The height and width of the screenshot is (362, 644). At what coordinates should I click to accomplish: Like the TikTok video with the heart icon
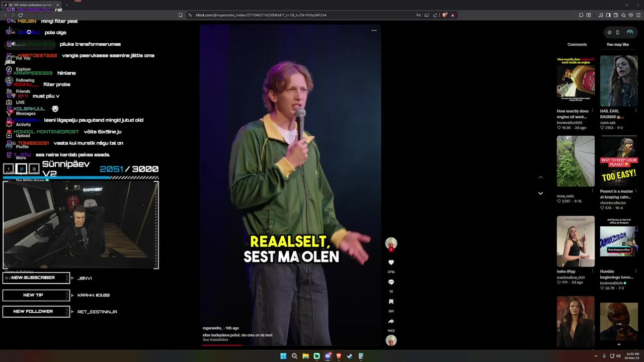[x=391, y=262]
